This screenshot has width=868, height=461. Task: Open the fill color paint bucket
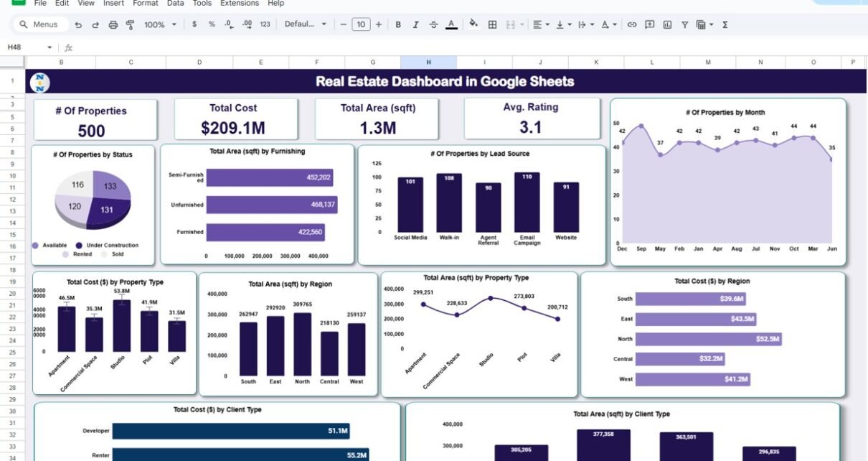pyautogui.click(x=473, y=24)
